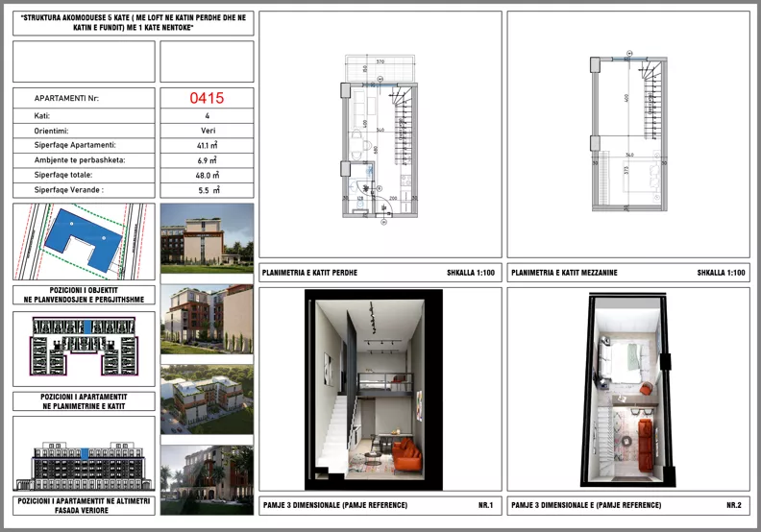Select 'Siperfaqe Apartamenti:' label
This screenshot has height=532, width=761.
coord(75,145)
